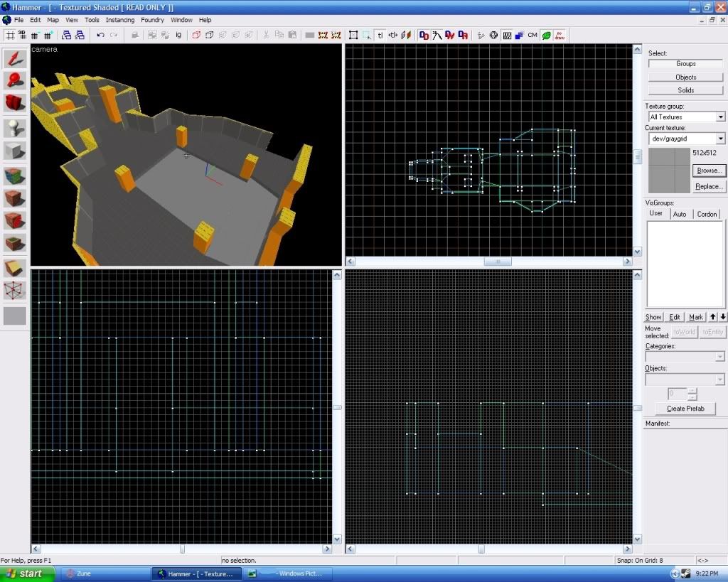
Task: Toggle the 'no draw' toolbar button
Action: [560, 35]
